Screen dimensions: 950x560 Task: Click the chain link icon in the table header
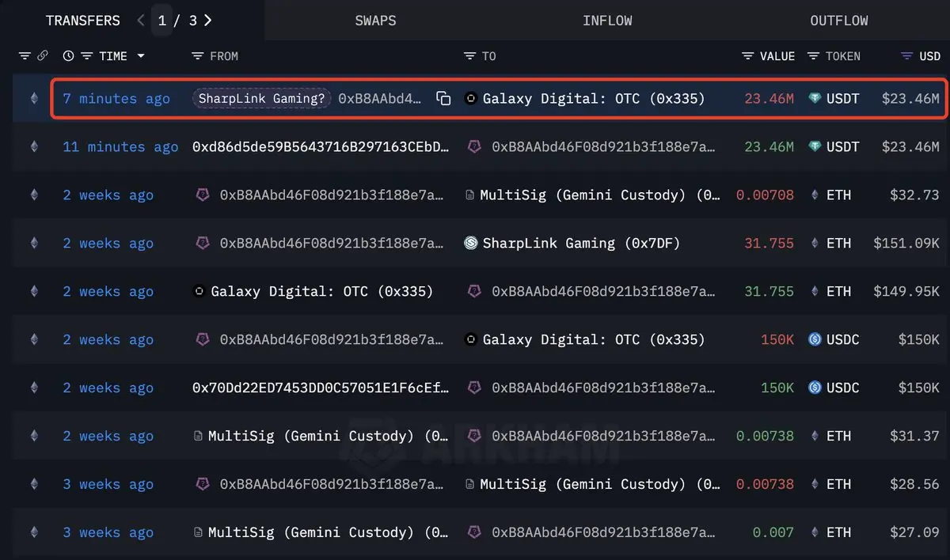[x=42, y=56]
